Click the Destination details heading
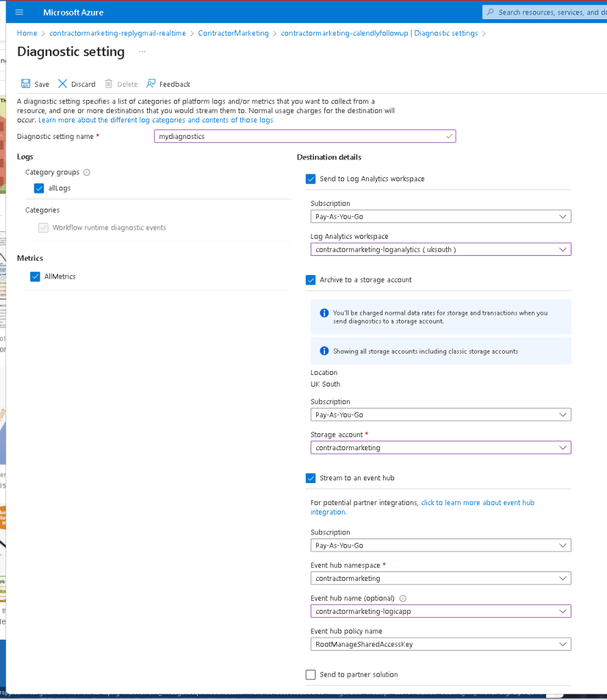The image size is (607, 700). (x=329, y=157)
